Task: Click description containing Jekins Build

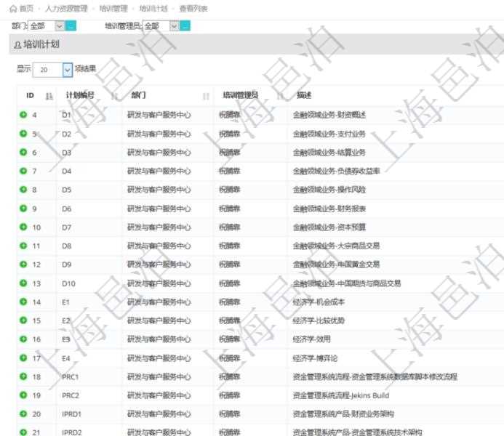Action: click(x=340, y=395)
